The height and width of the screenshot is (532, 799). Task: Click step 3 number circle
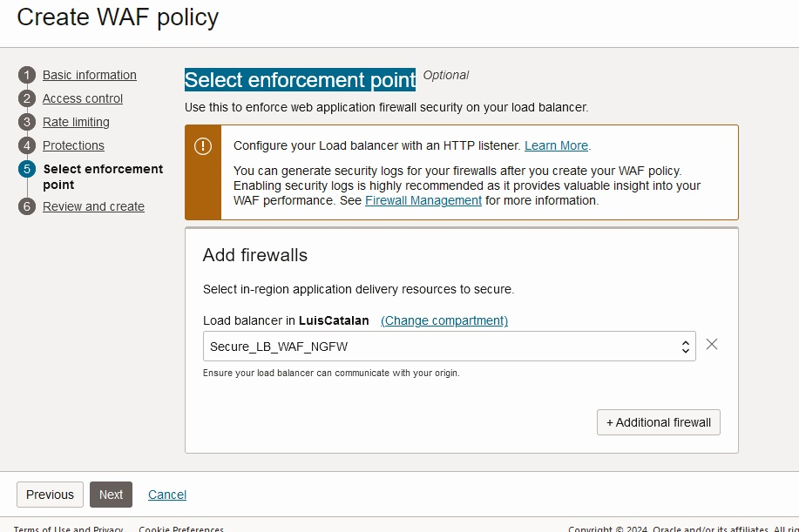click(x=27, y=122)
